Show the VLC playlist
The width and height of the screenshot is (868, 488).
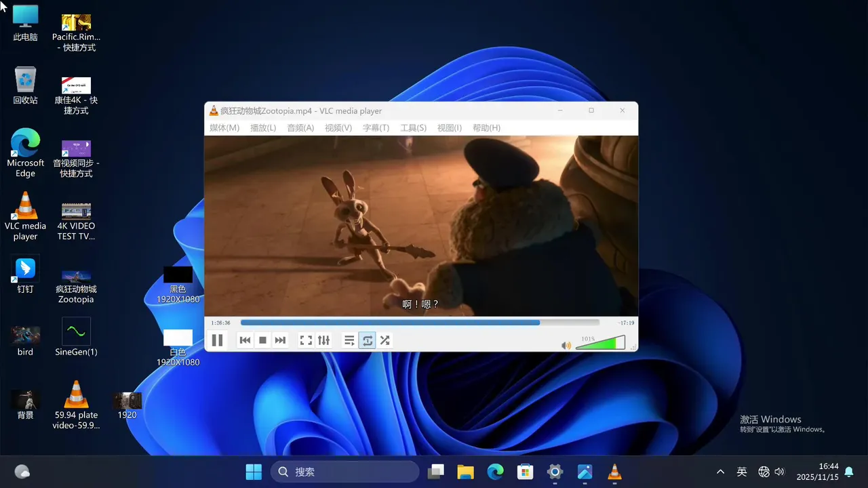point(349,340)
